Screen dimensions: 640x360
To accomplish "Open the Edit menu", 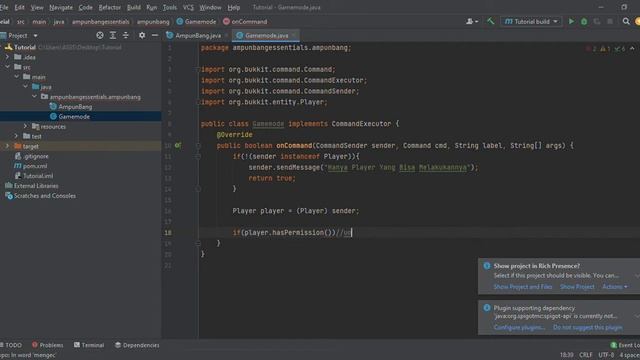I will pyautogui.click(x=19, y=7).
